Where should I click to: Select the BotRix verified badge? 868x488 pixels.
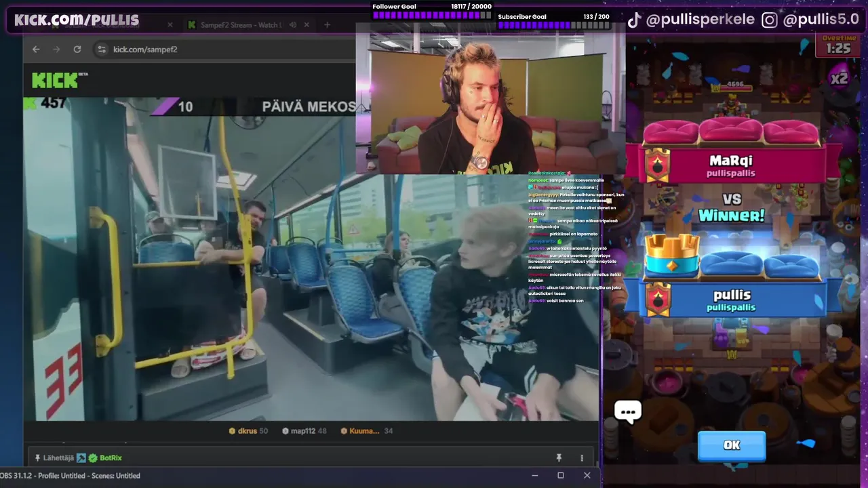[x=93, y=458]
